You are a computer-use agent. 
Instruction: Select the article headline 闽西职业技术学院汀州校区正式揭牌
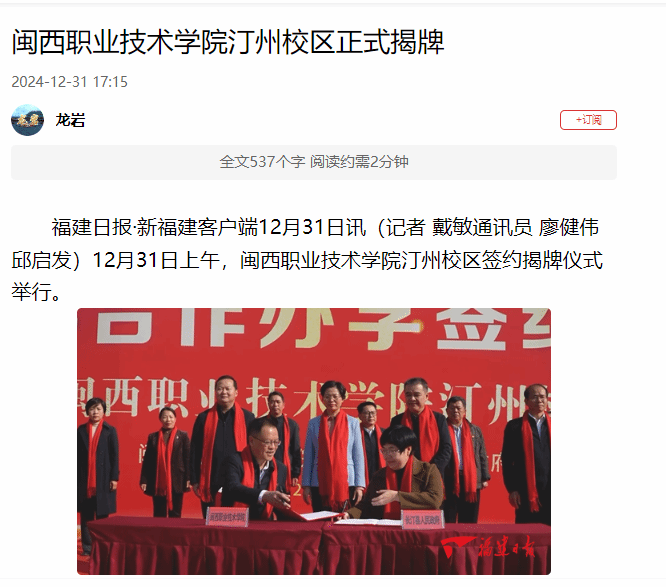point(228,42)
